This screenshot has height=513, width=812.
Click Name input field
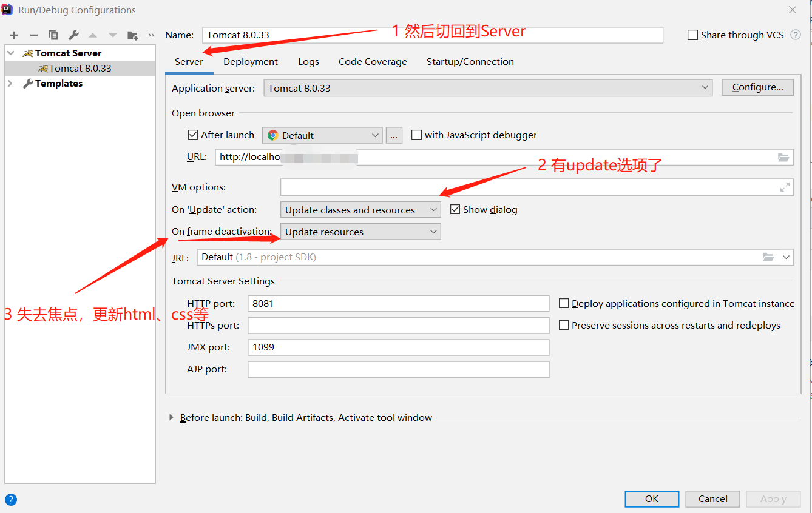tap(432, 35)
